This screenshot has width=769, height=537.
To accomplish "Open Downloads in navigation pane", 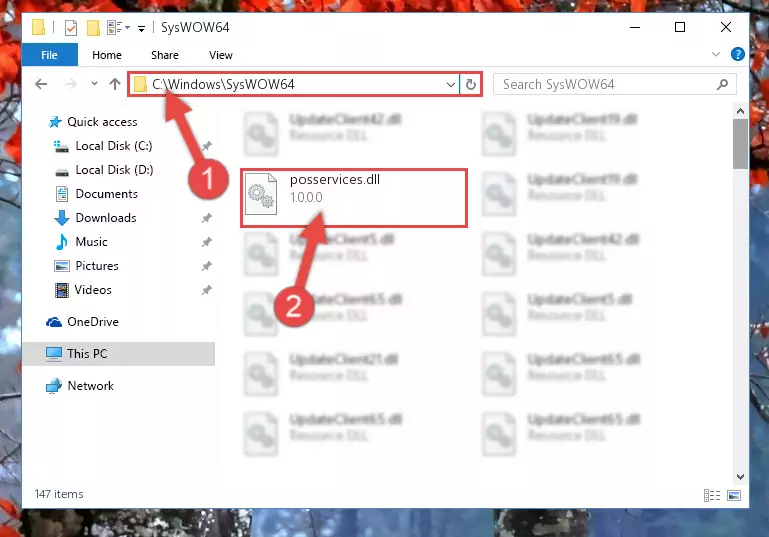I will coord(106,218).
